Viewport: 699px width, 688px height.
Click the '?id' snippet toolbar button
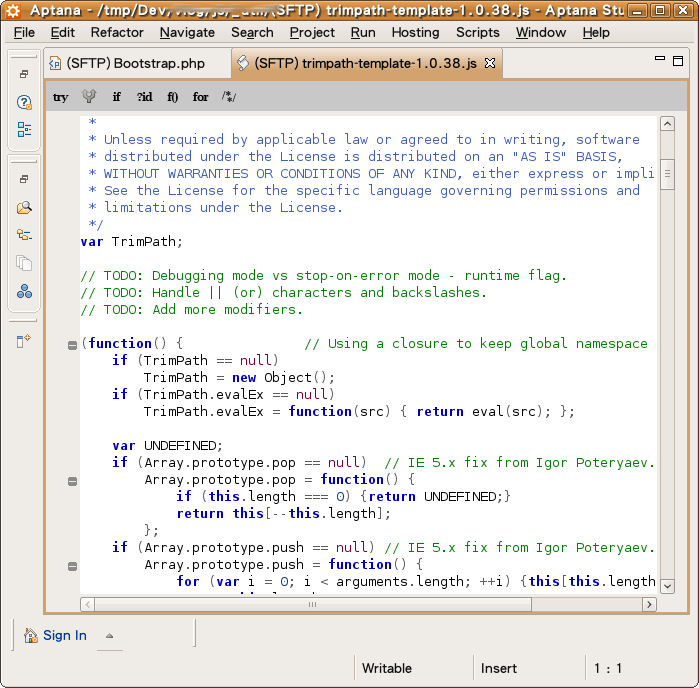pos(144,96)
